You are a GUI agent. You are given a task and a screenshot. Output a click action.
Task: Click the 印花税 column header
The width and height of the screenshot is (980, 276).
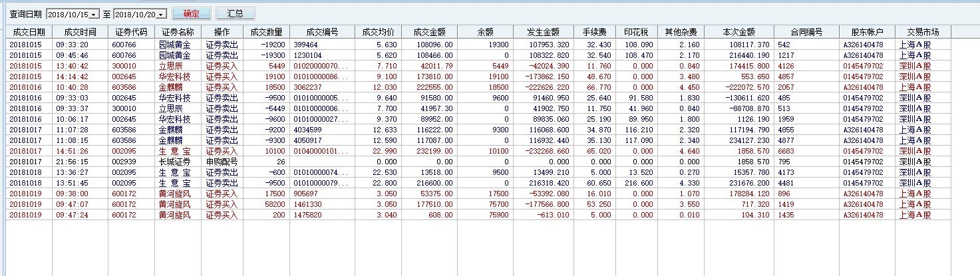[x=635, y=31]
